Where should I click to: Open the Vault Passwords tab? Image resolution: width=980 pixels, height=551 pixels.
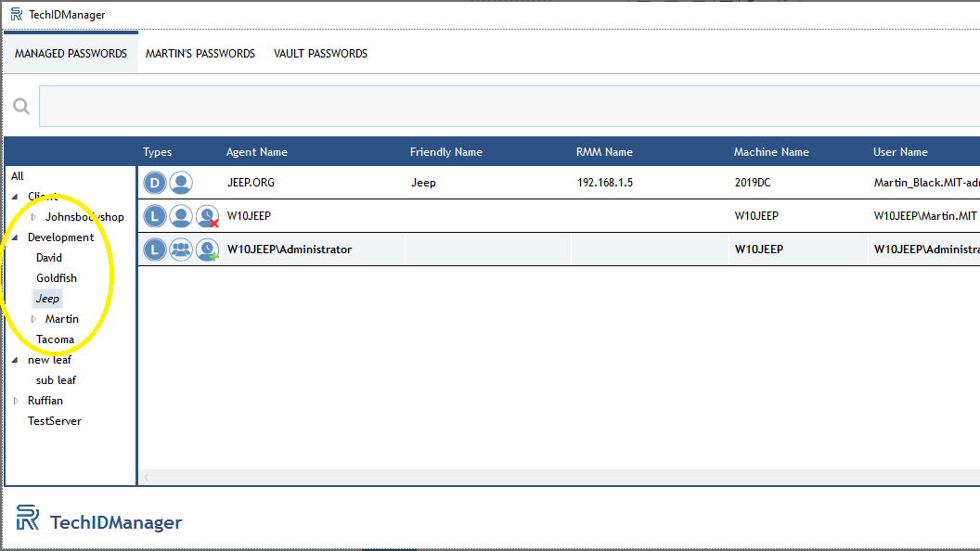point(320,54)
